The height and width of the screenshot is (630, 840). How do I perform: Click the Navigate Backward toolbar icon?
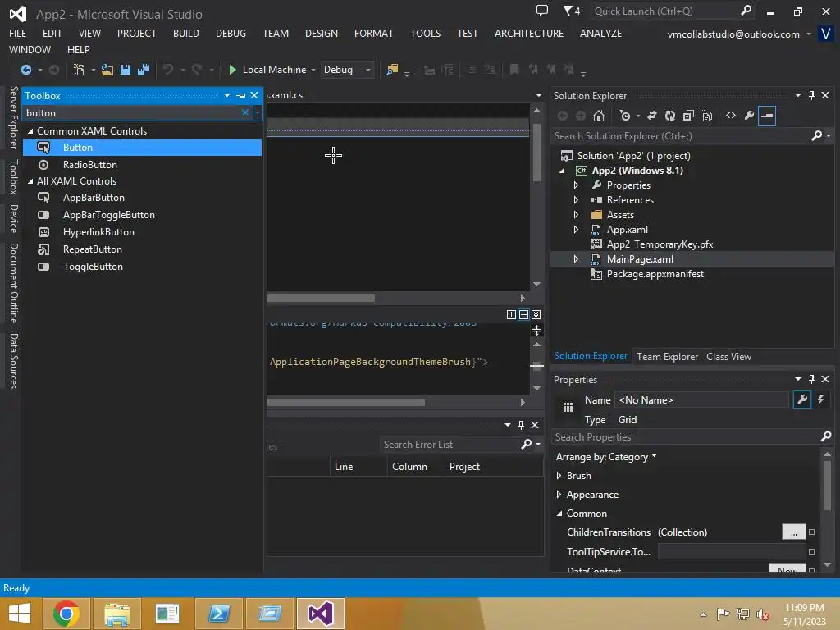25,70
